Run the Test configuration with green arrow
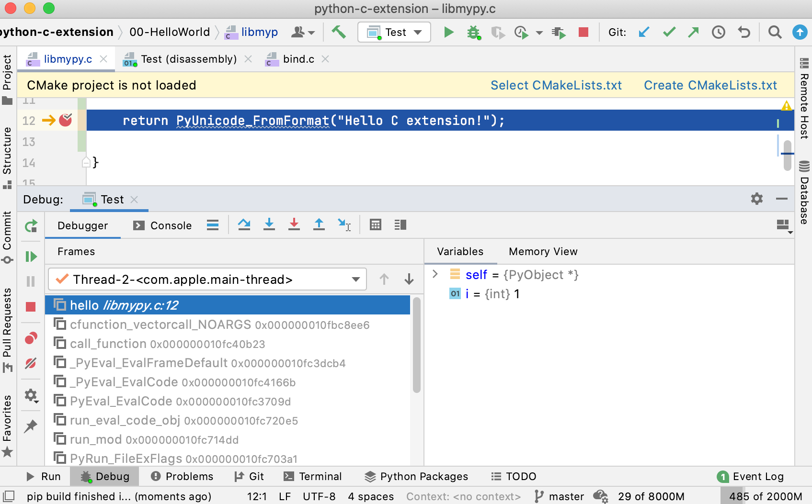The image size is (812, 504). click(448, 32)
